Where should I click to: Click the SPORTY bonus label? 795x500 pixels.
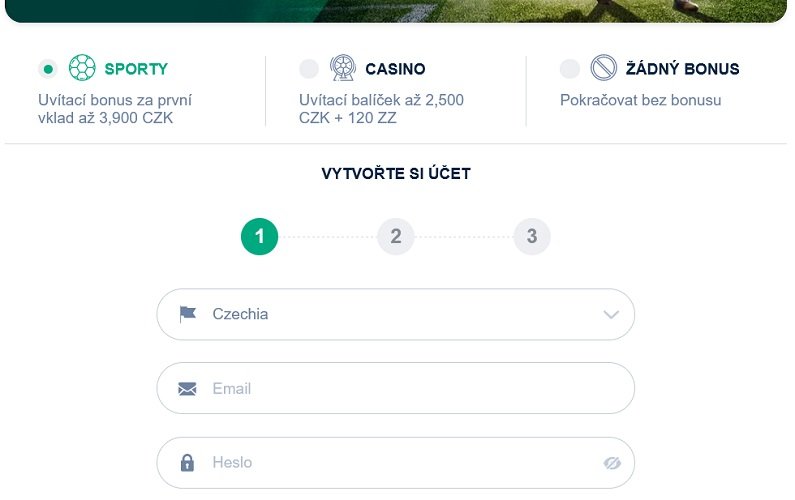136,69
